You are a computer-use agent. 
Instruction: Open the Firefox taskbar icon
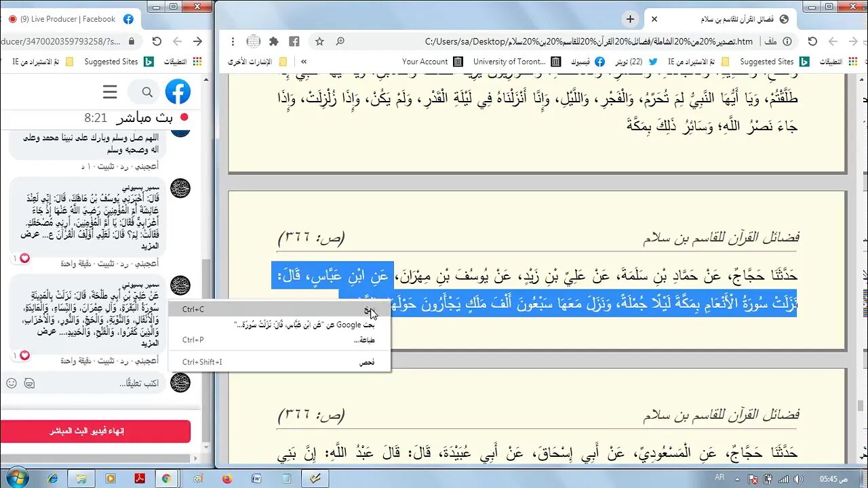point(227,479)
